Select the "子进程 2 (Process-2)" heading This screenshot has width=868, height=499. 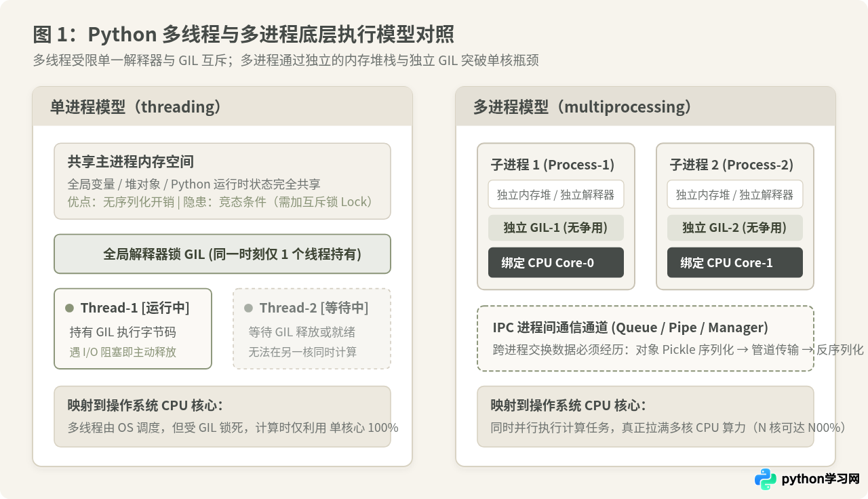tap(731, 165)
